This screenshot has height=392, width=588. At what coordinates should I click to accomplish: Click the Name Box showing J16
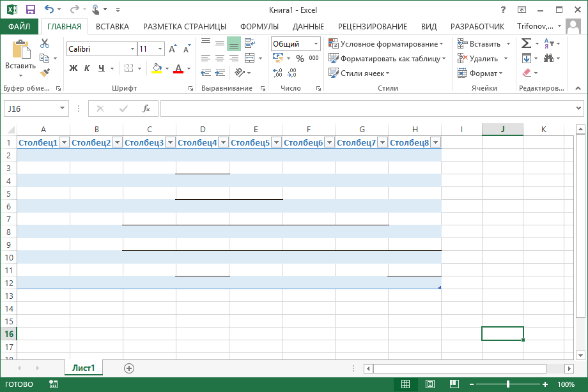36,109
